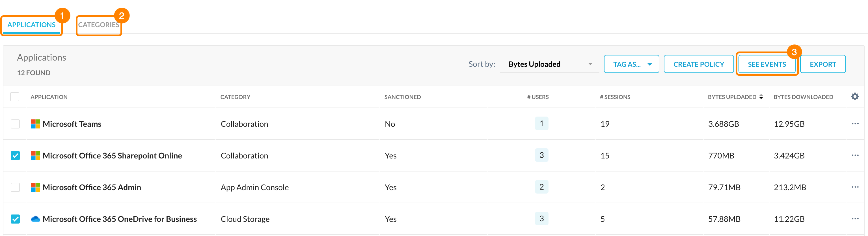868x236 pixels.
Task: Click the Microsoft Teams logo icon
Action: tap(35, 124)
